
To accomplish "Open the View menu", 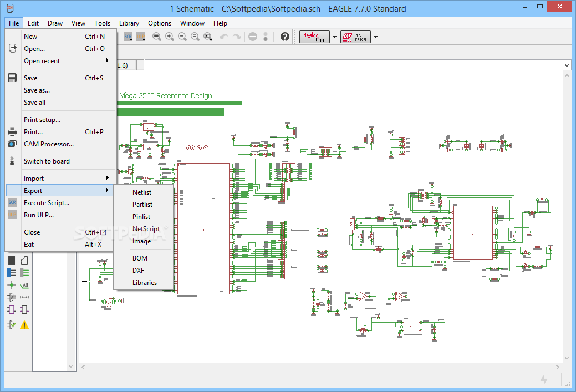I will pyautogui.click(x=78, y=23).
